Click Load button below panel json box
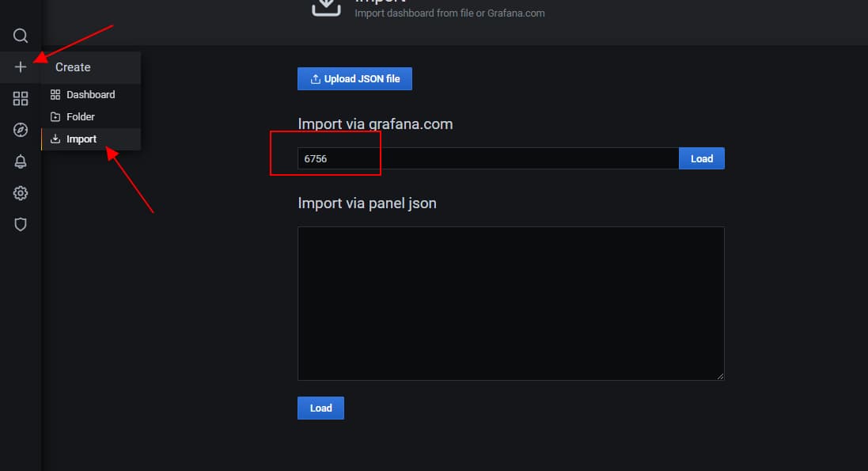 [x=320, y=408]
